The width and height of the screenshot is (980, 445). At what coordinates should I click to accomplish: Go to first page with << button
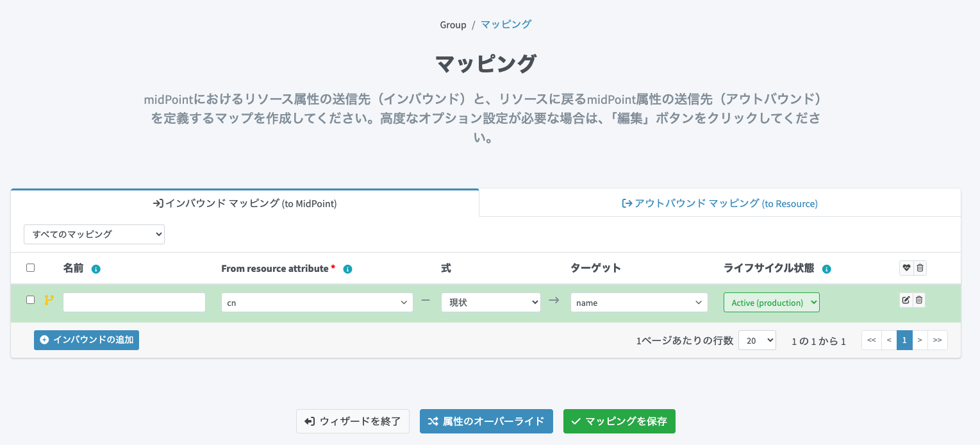872,340
